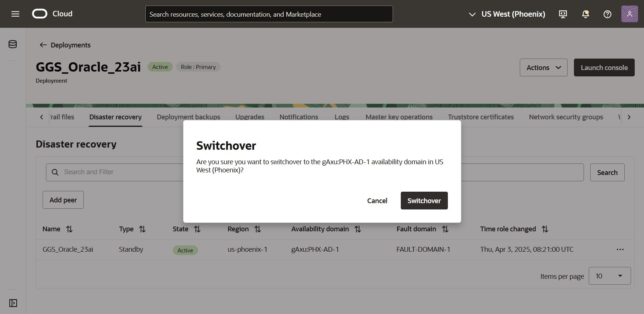
Task: Click the back arrow to Deployments
Action: click(43, 45)
